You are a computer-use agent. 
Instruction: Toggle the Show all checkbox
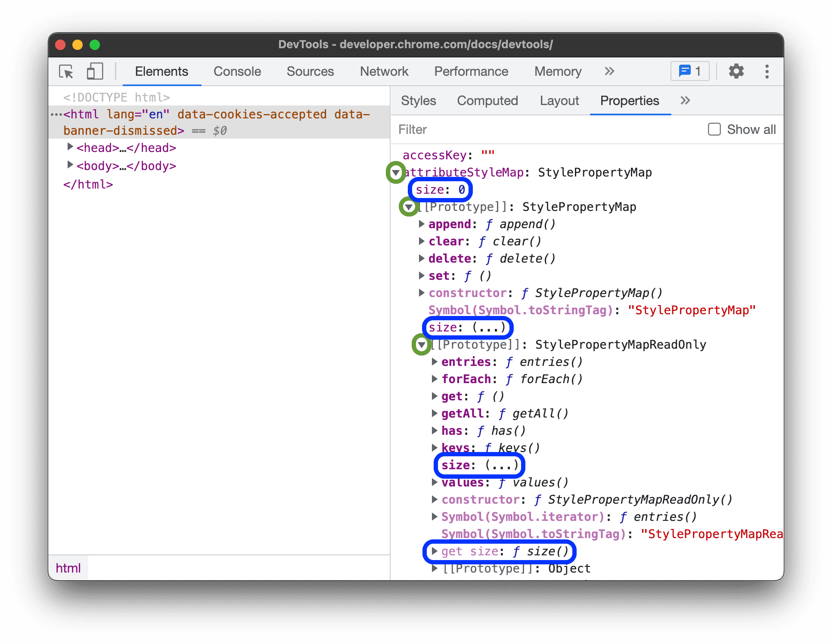[x=714, y=129]
